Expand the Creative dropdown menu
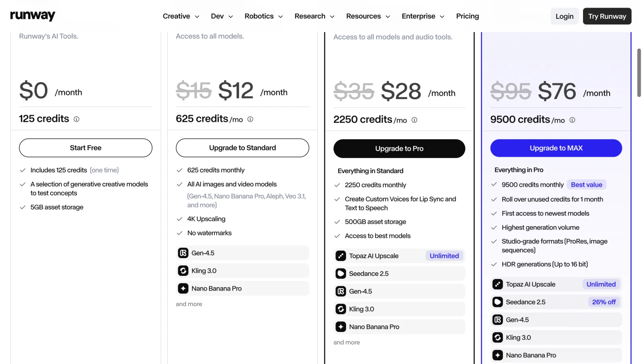 pyautogui.click(x=181, y=16)
